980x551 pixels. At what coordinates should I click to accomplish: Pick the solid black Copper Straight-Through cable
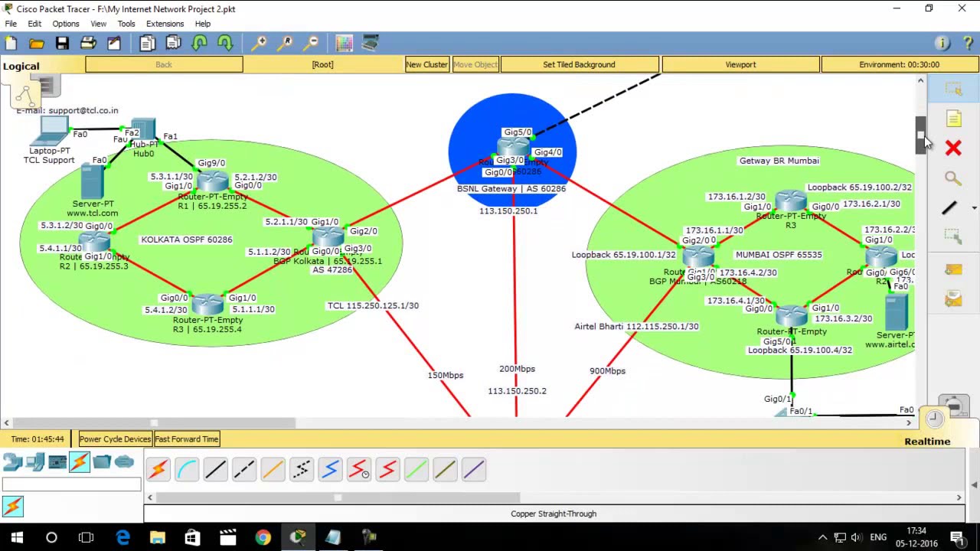tap(215, 469)
